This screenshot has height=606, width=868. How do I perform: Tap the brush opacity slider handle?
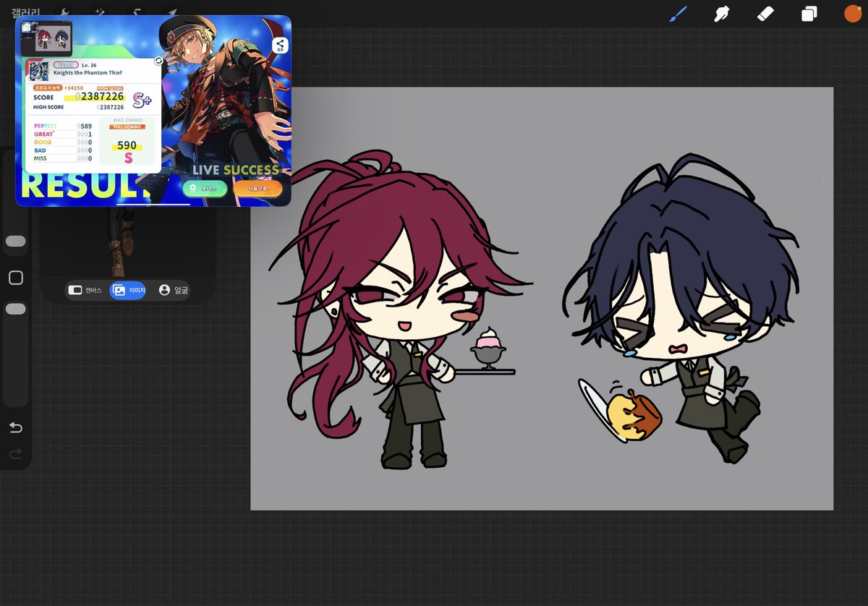point(15,309)
